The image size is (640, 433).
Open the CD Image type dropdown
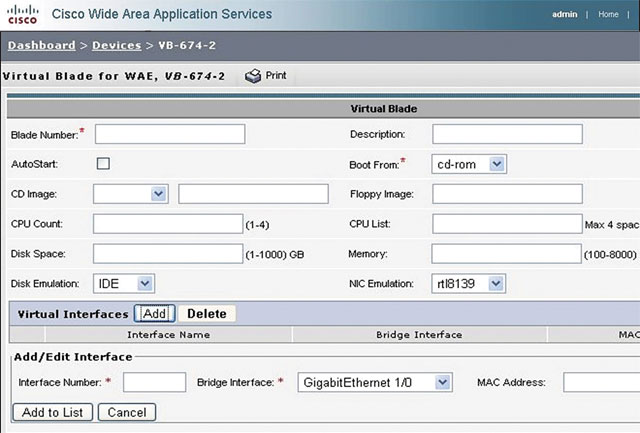coord(131,194)
